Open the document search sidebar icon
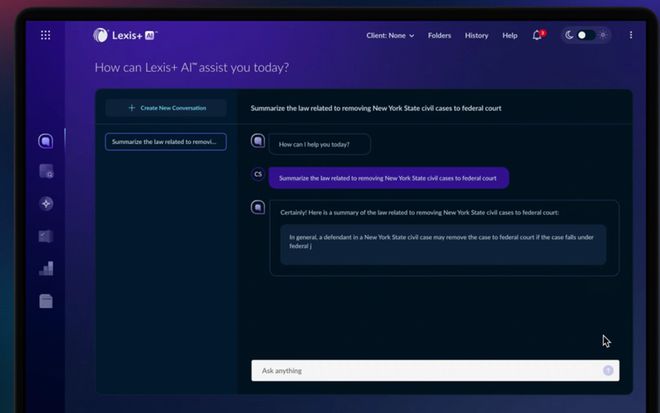The width and height of the screenshot is (660, 413). point(46,172)
